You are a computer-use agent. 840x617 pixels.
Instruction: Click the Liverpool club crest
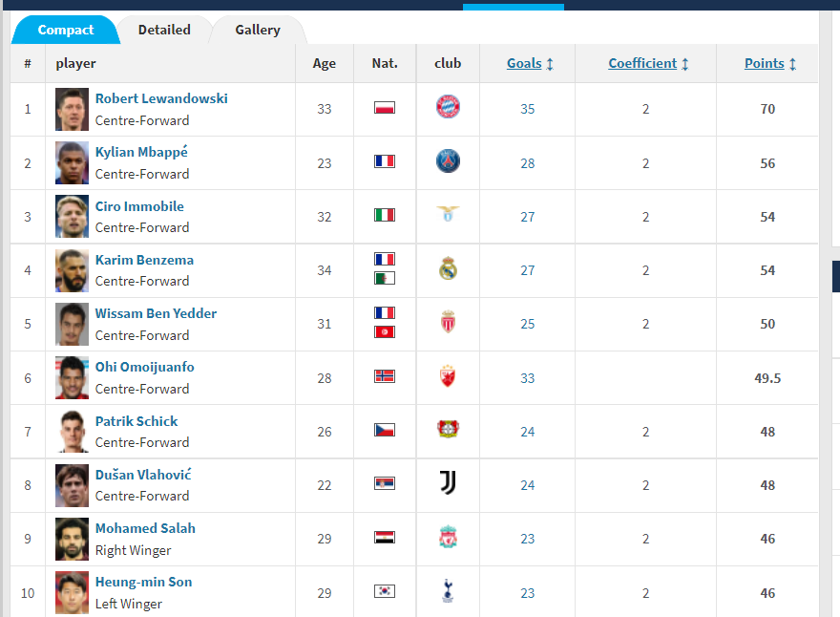coord(448,537)
